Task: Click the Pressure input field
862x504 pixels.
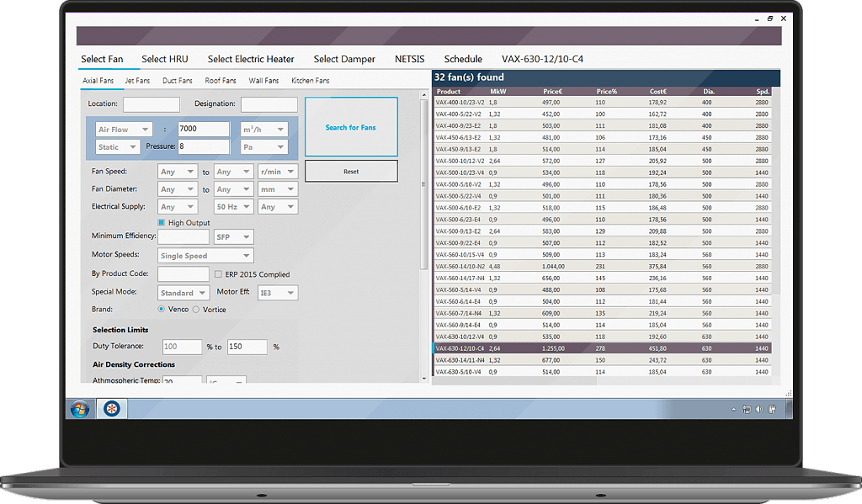Action: 204,146
